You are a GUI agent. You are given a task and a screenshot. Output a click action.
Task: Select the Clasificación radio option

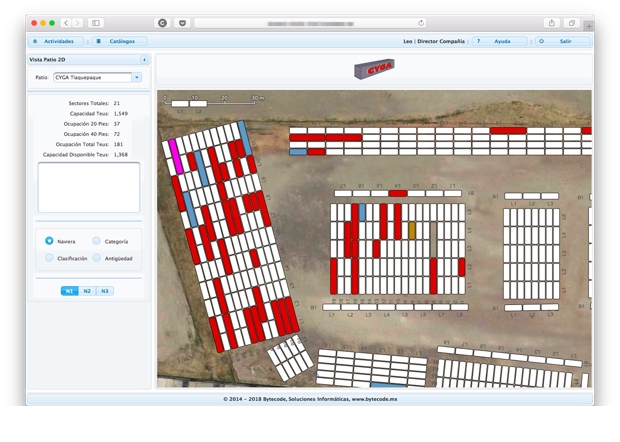point(50,258)
